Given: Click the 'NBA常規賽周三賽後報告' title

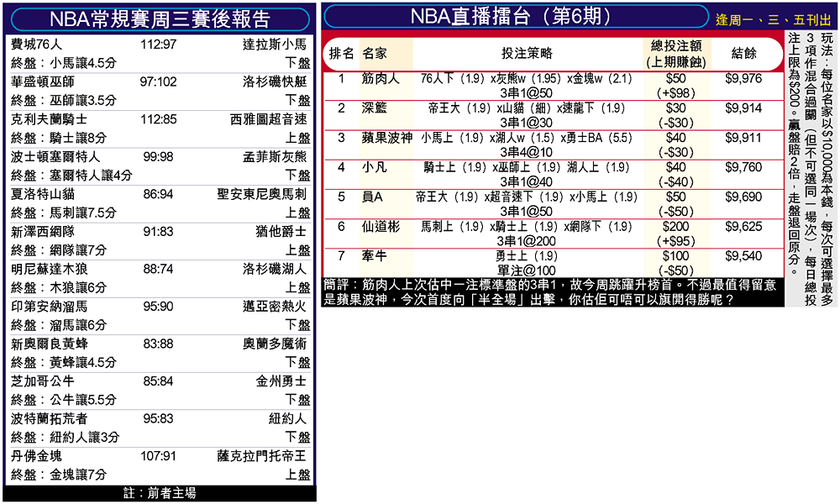Looking at the screenshot, I should pyautogui.click(x=160, y=19).
